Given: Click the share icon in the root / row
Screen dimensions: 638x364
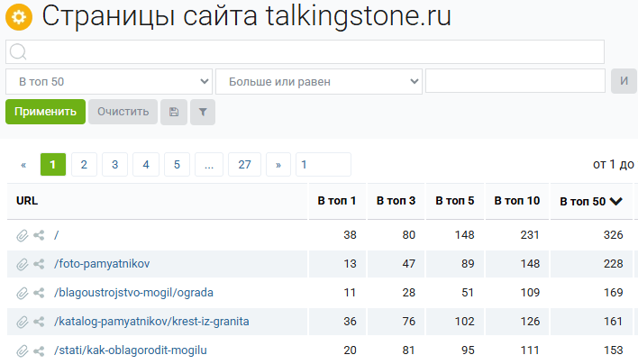Looking at the screenshot, I should point(39,235).
